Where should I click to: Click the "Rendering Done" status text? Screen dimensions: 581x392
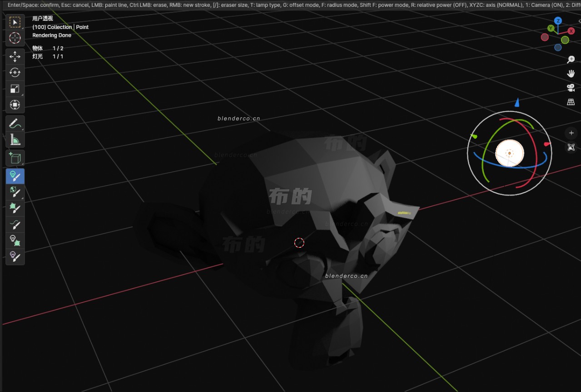tap(52, 35)
